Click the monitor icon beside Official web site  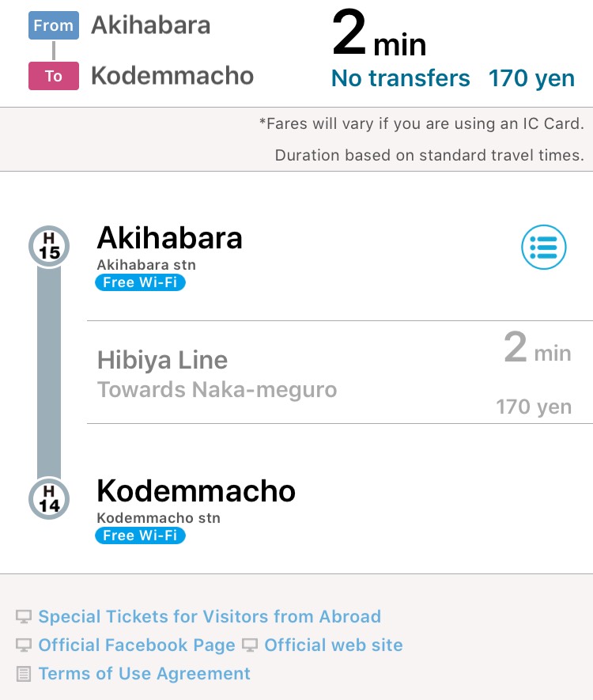pos(250,645)
